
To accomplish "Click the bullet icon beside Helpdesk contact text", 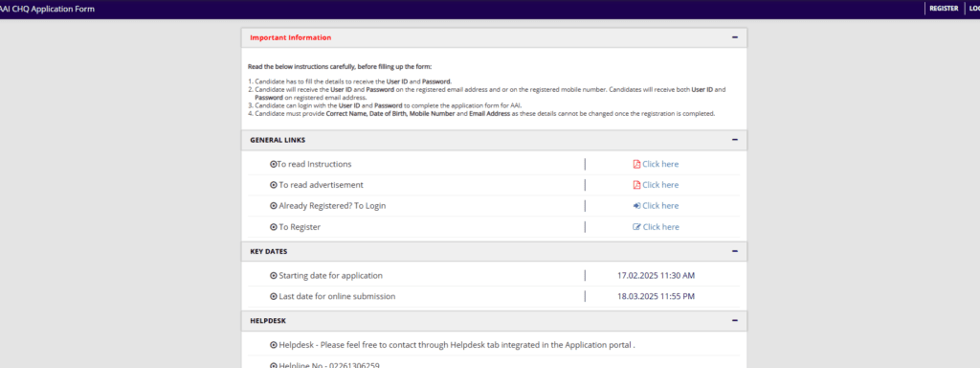I will tap(273, 345).
